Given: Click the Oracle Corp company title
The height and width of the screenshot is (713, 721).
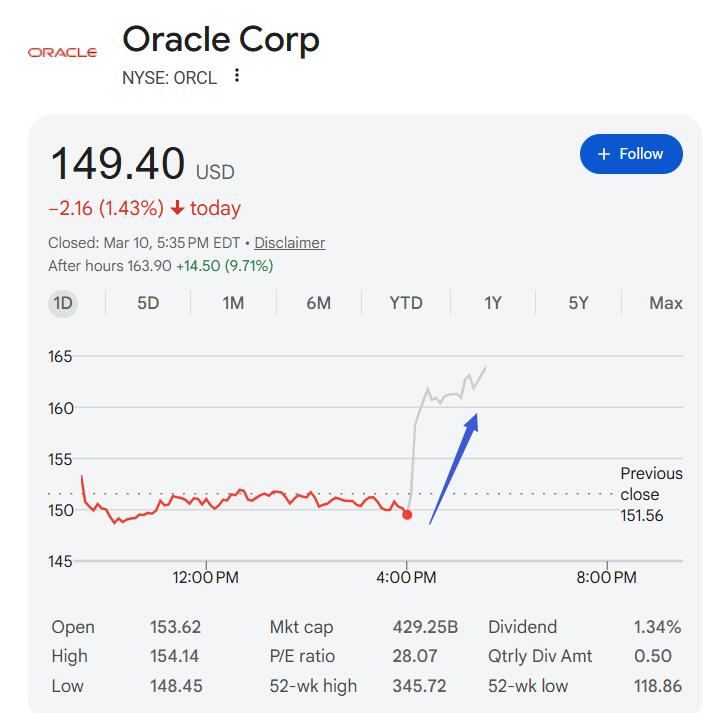Looking at the screenshot, I should (x=221, y=39).
